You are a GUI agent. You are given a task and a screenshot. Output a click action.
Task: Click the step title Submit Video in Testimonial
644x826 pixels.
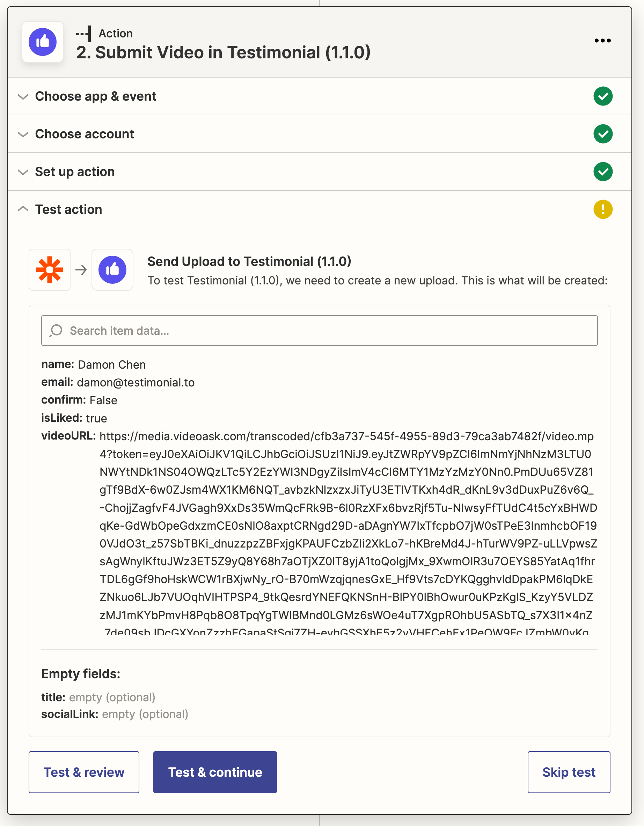223,52
